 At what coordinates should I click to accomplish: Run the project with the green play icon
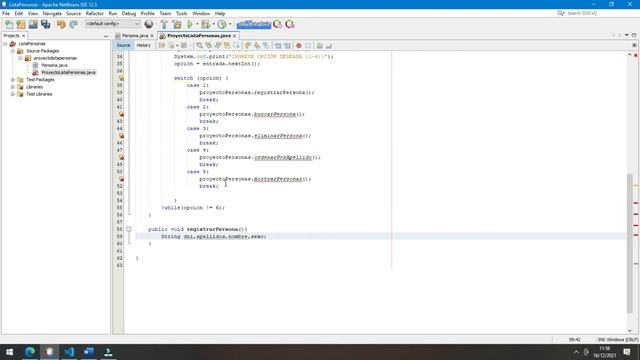[x=190, y=24]
